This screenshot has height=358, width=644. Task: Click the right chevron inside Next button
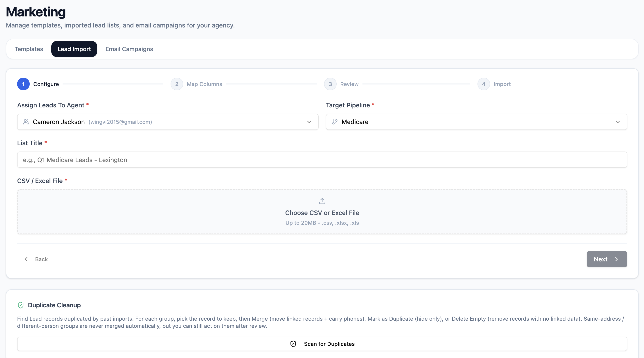pyautogui.click(x=617, y=259)
